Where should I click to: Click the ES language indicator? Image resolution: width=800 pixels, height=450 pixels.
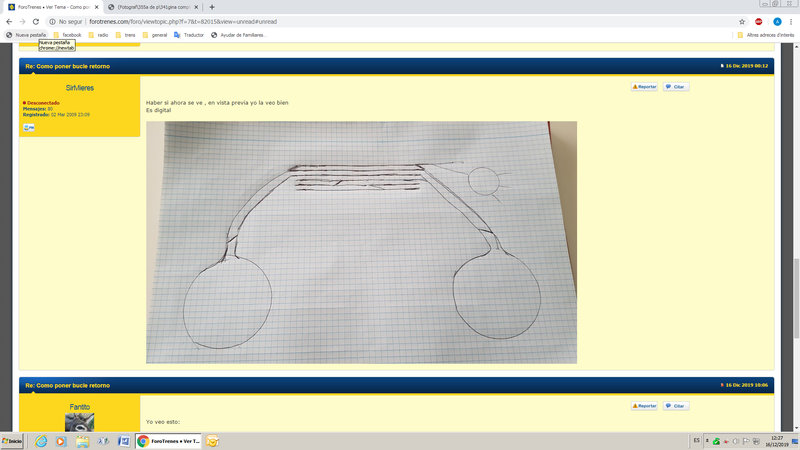(x=696, y=440)
